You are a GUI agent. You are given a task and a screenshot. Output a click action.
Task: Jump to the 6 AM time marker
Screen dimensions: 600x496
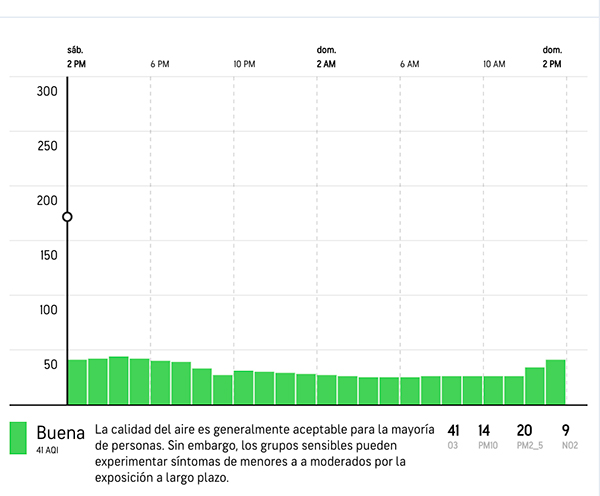409,64
